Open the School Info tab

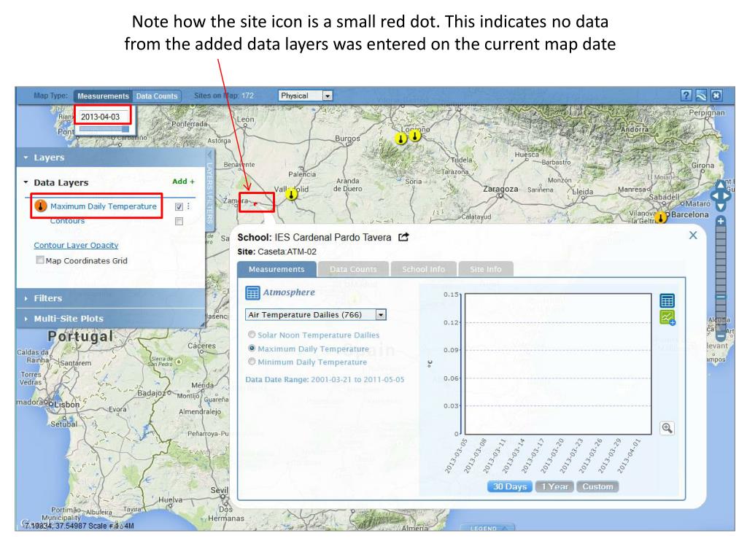pyautogui.click(x=424, y=269)
